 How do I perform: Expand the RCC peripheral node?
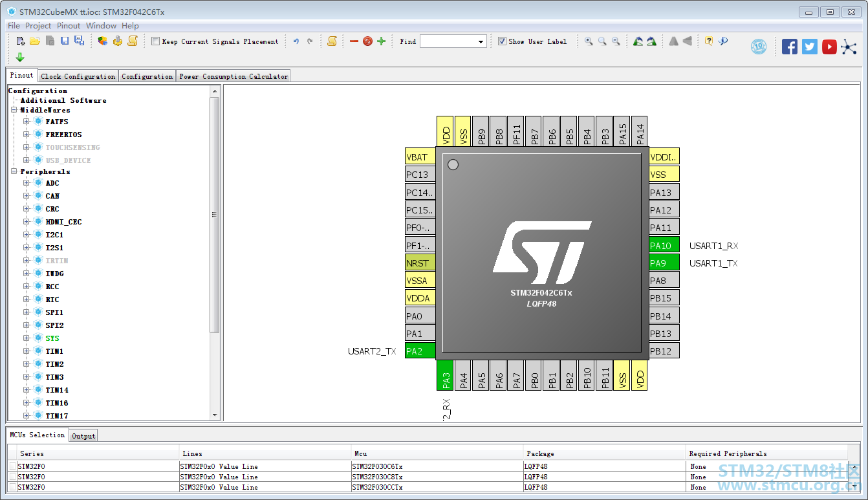(x=27, y=287)
